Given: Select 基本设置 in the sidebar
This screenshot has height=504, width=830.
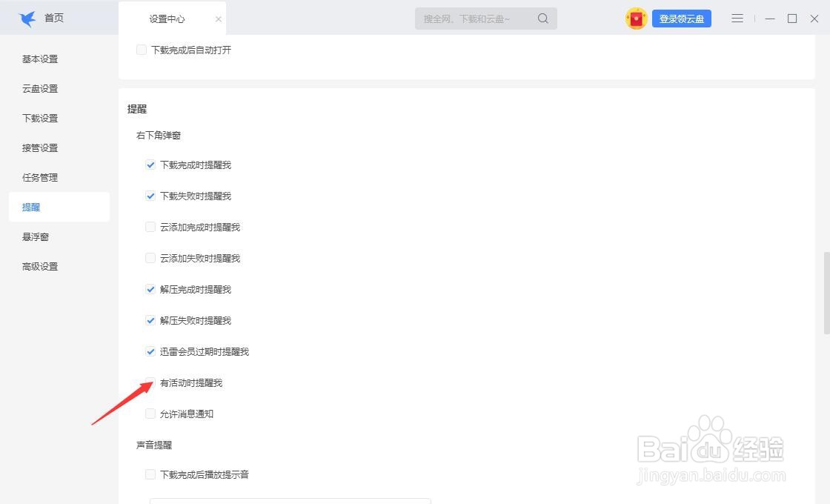Looking at the screenshot, I should (x=39, y=59).
